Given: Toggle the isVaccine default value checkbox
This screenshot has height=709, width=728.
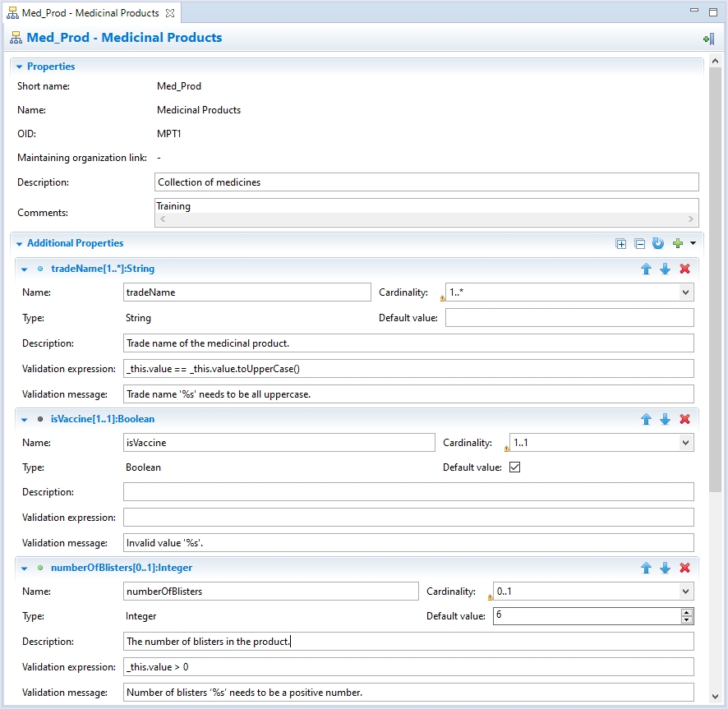Looking at the screenshot, I should pos(515,467).
